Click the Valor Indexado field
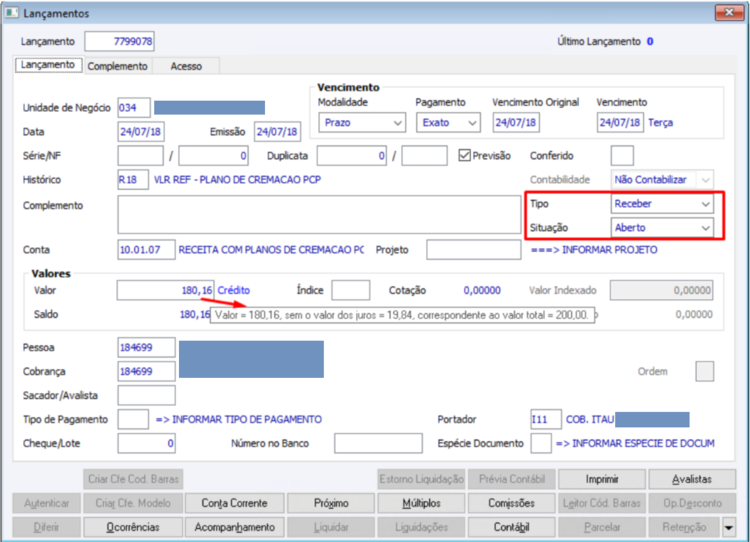This screenshot has width=750, height=542. tap(662, 290)
